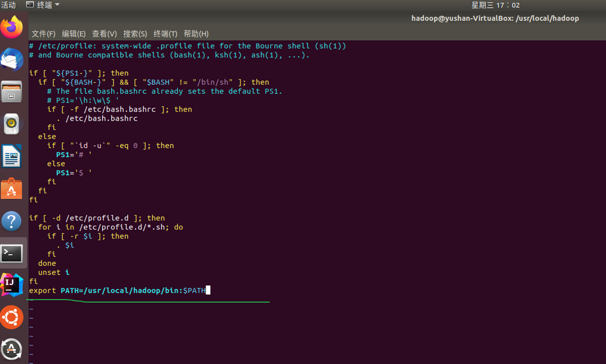Select the Terminal dock icon

12,254
